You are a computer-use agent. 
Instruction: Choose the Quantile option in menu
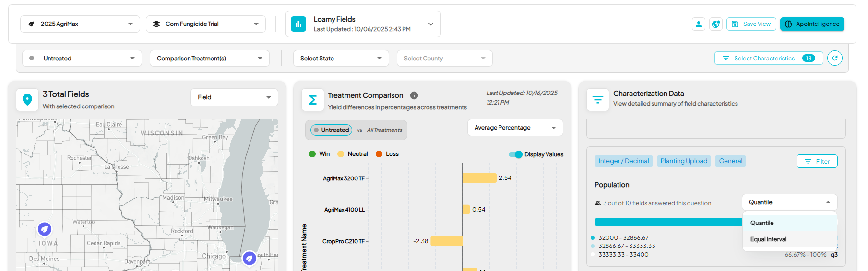click(762, 223)
